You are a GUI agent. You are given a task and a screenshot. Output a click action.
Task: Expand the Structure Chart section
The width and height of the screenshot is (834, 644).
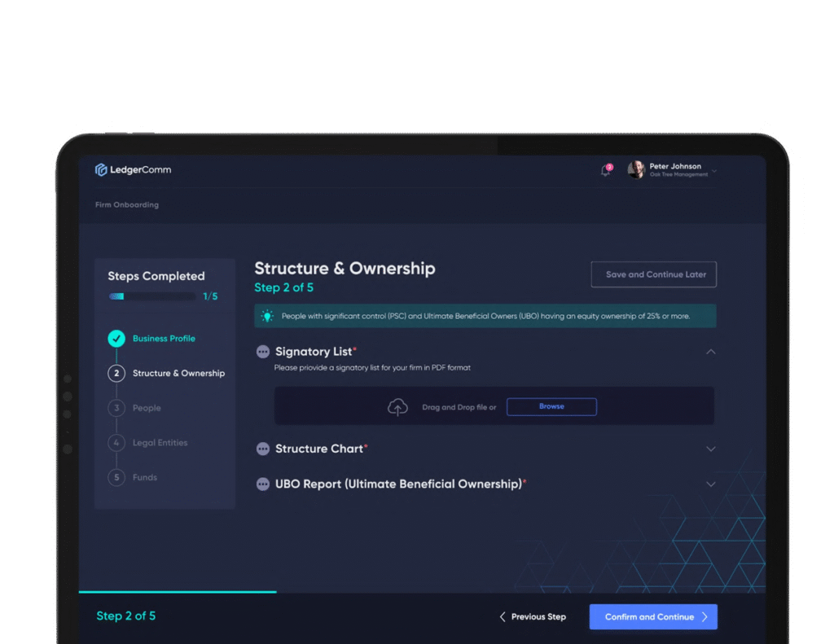click(x=710, y=449)
